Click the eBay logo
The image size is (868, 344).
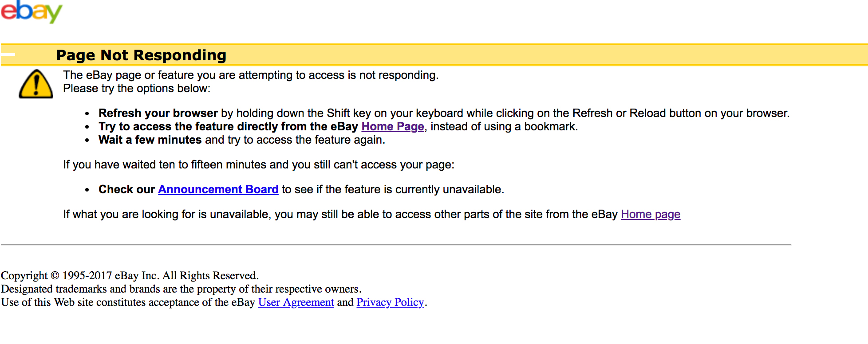click(x=31, y=12)
